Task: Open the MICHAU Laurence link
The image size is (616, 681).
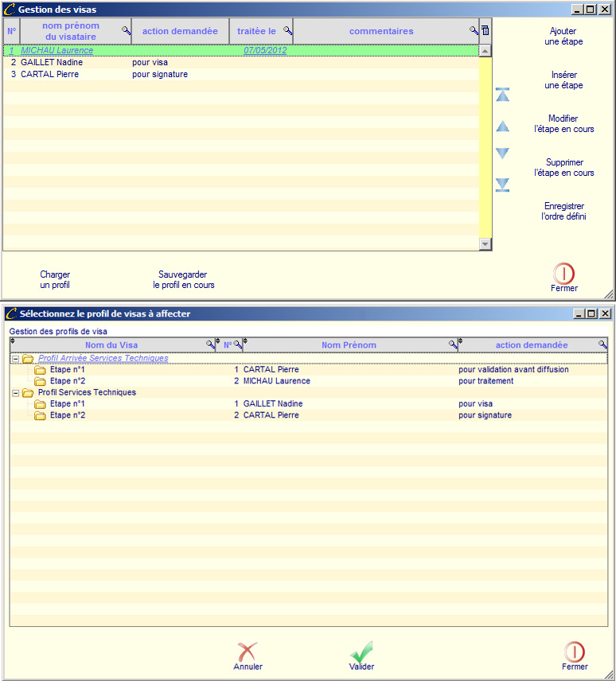Action: (57, 51)
